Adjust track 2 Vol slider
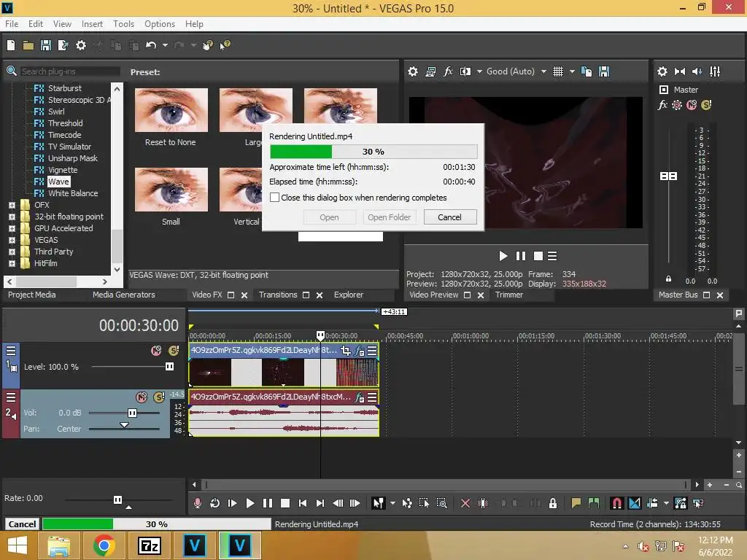This screenshot has width=747, height=560. (132, 413)
